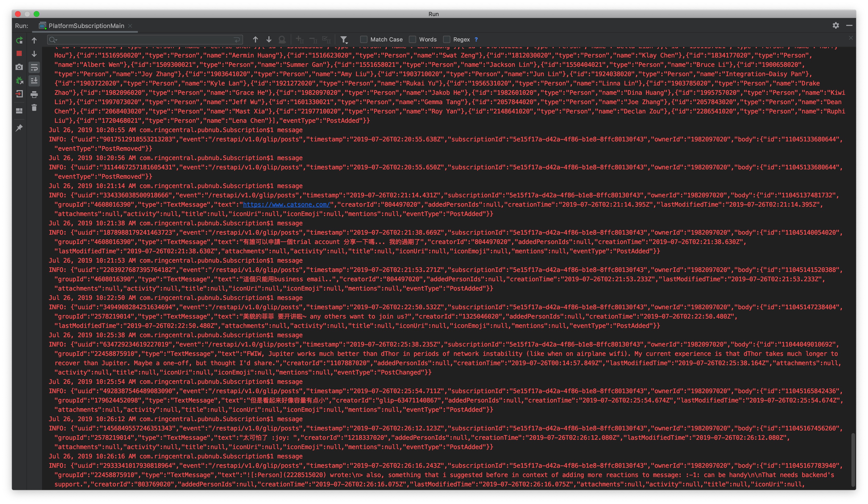Enable scroll to end of output
The height and width of the screenshot is (504, 868).
coord(34,81)
